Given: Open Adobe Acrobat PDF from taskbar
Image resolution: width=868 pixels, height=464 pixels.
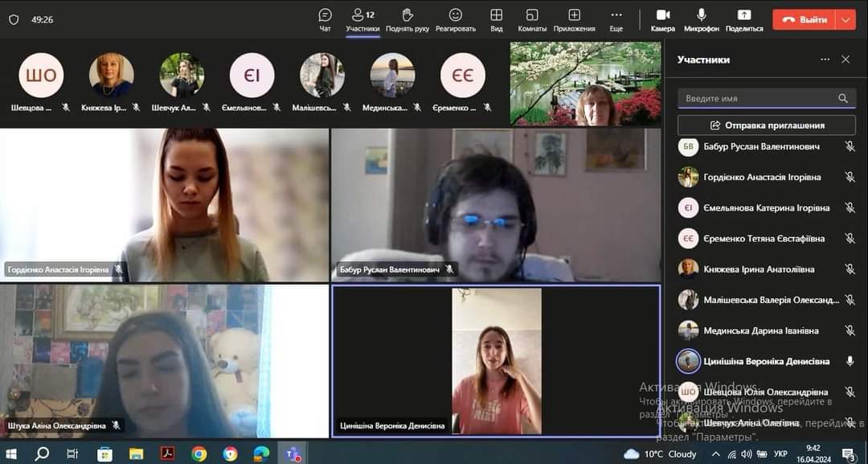Looking at the screenshot, I should pyautogui.click(x=167, y=454).
